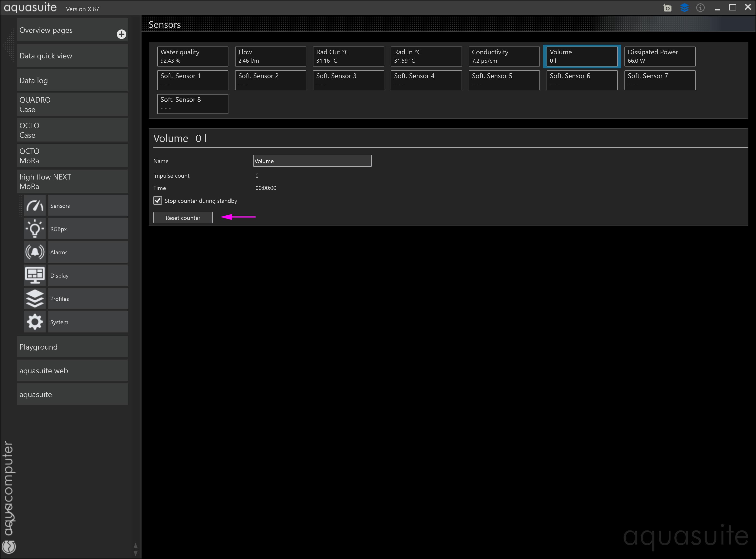Click the Alarms bell icon
The width and height of the screenshot is (756, 559).
pos(35,252)
